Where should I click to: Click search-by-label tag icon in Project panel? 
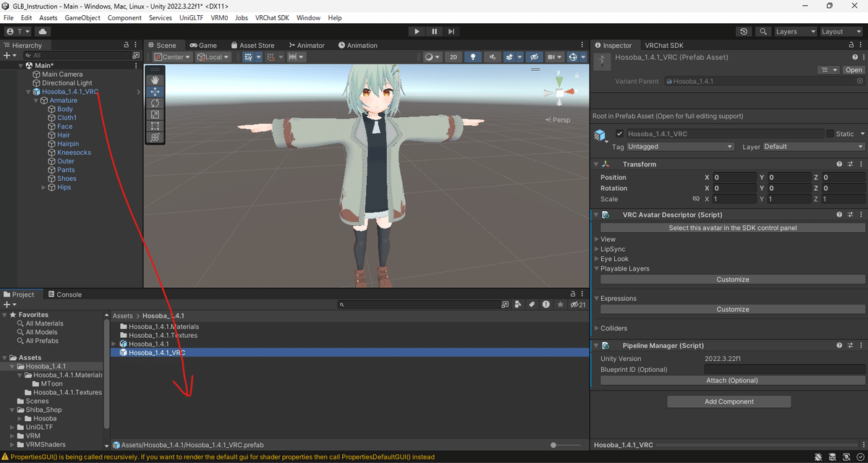pyautogui.click(x=531, y=305)
